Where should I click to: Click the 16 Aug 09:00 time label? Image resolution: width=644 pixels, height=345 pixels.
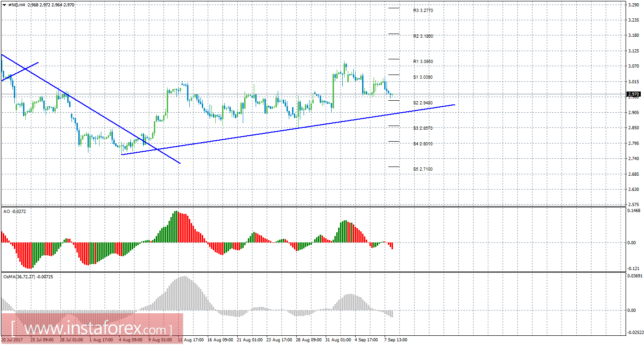coord(219,340)
